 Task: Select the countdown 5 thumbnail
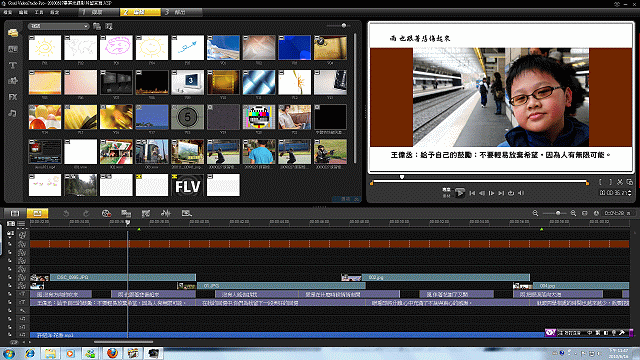coord(187,117)
